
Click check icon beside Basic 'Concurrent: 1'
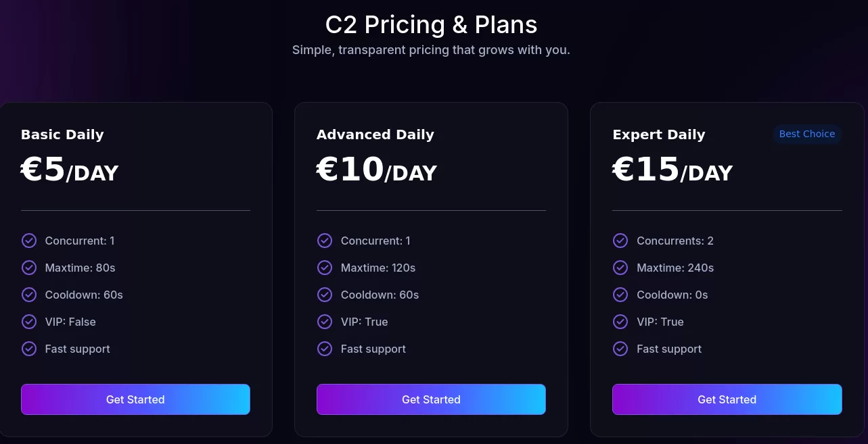click(x=29, y=241)
